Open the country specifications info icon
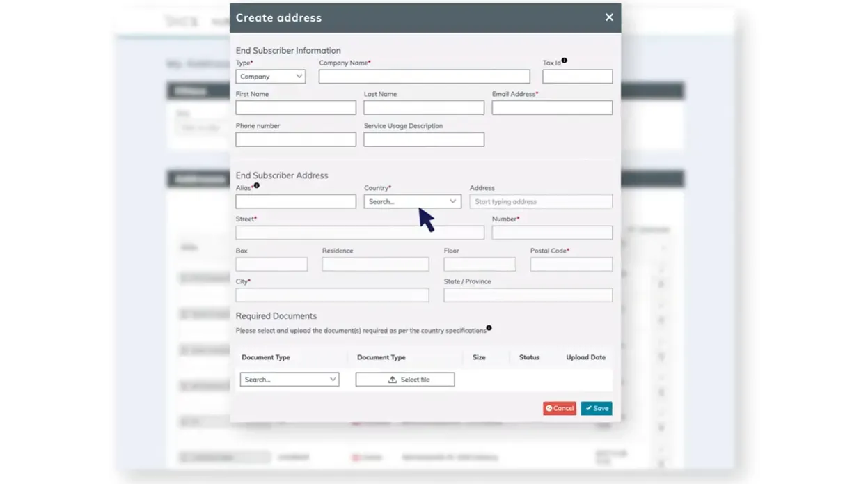Screen dimensions: 868x484 tap(489, 327)
